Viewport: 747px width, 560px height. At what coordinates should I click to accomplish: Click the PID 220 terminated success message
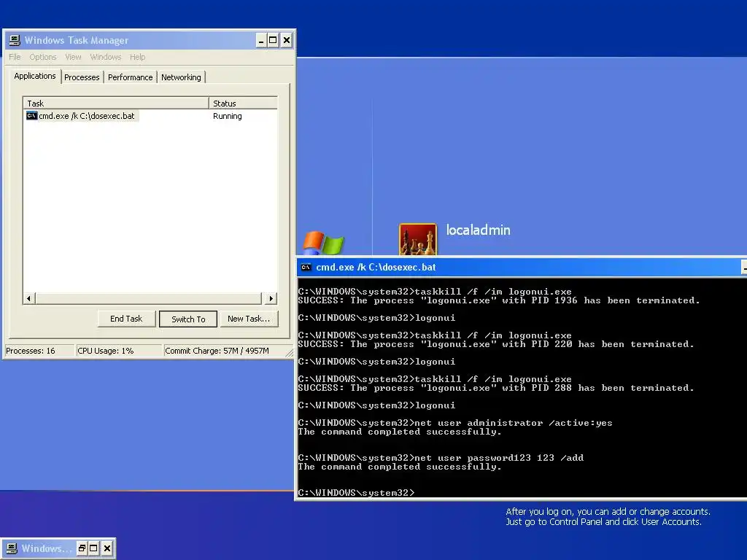(x=496, y=344)
